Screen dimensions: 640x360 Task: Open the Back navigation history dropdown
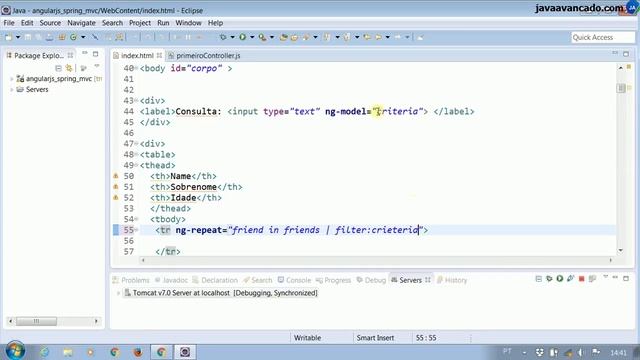click(x=387, y=37)
